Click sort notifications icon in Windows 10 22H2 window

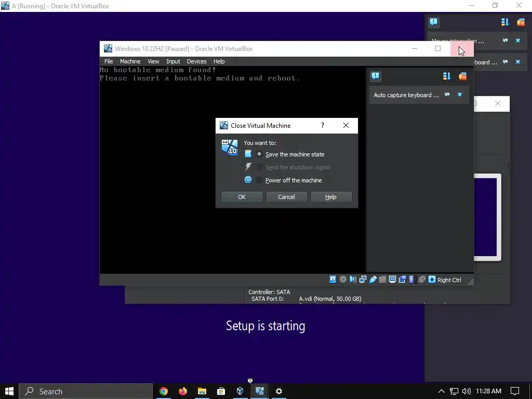447,76
